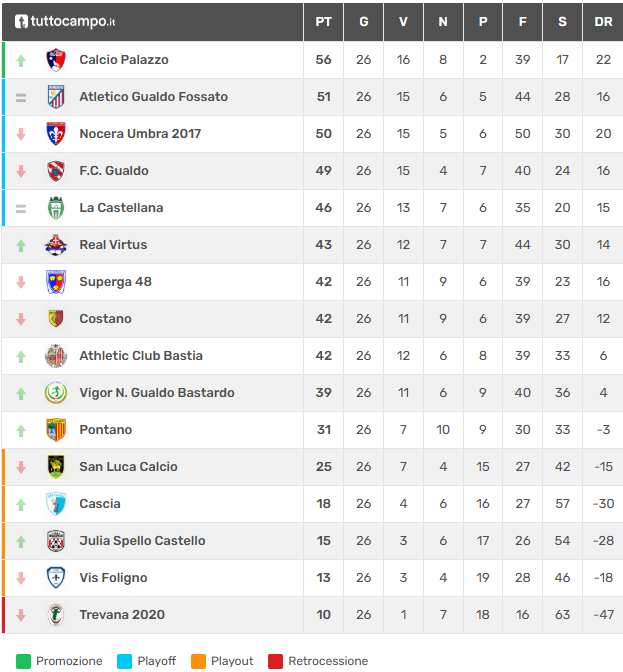623x672 pixels.
Task: Open the Vigor N. Gualdo Bastardo link
Action: pos(157,393)
